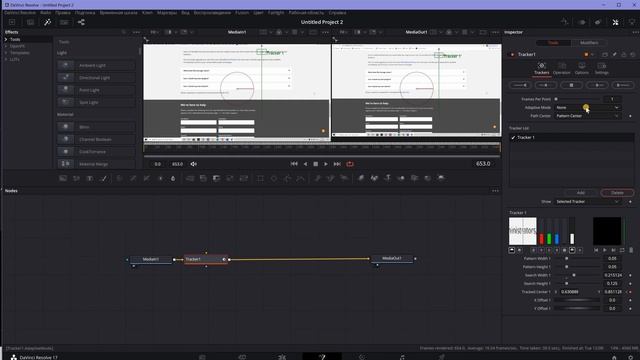Expand the OpenFX category in Effects
Screen dimensions: 640x360
click(6, 46)
